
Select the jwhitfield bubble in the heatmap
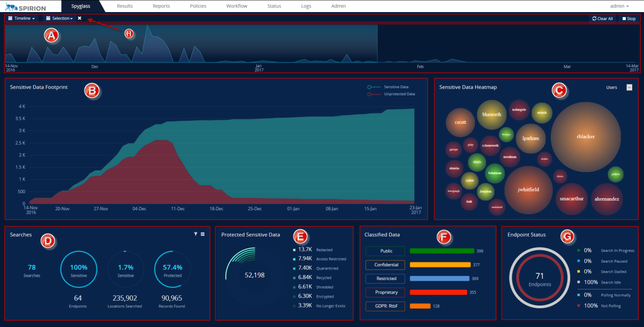click(x=528, y=190)
